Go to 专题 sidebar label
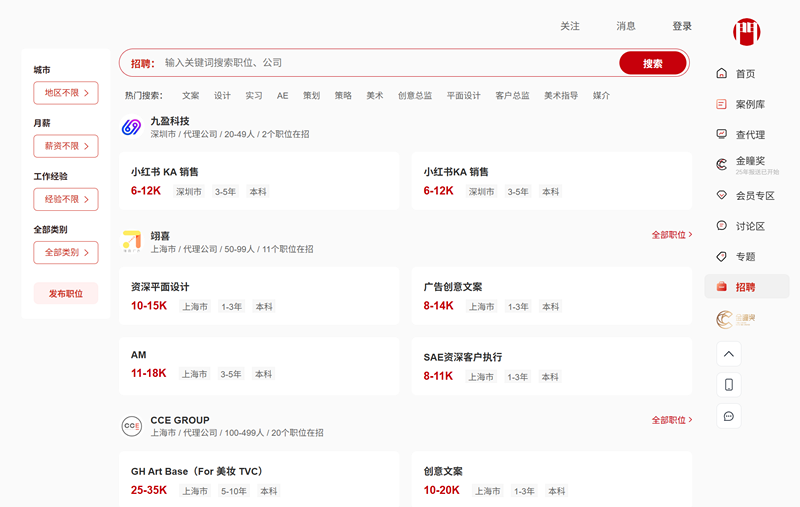This screenshot has height=507, width=800. point(745,257)
